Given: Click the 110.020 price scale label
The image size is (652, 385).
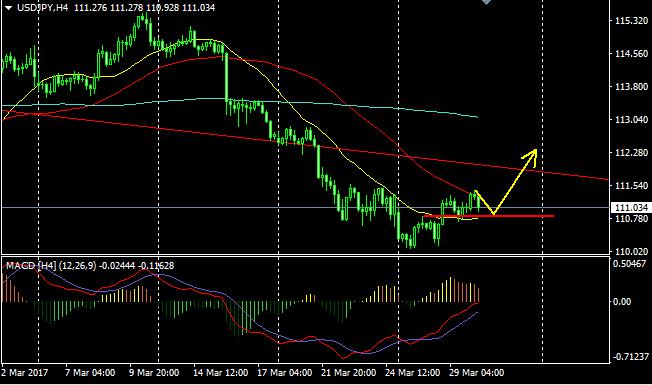Looking at the screenshot, I should [631, 252].
